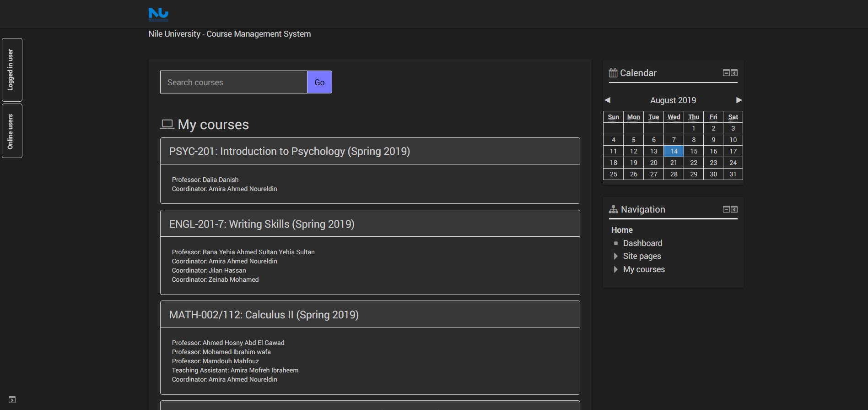Click the Navigation block heading

[x=643, y=209]
